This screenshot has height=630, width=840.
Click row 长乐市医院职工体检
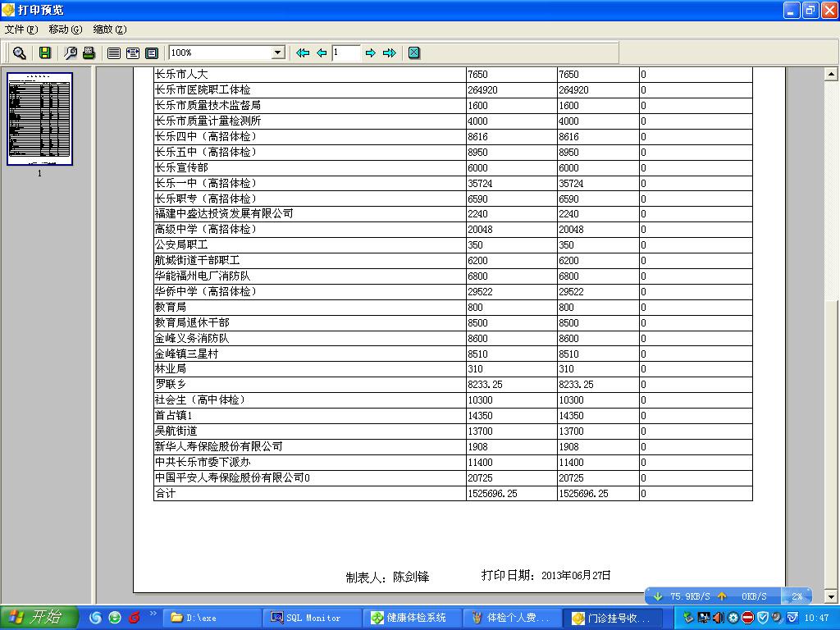coord(453,90)
